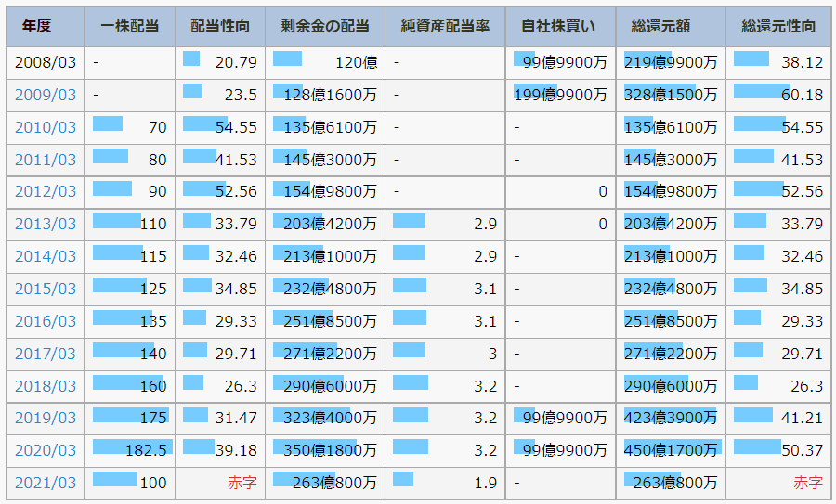Click the 総還元額 column header
836x504 pixels.
670,27
